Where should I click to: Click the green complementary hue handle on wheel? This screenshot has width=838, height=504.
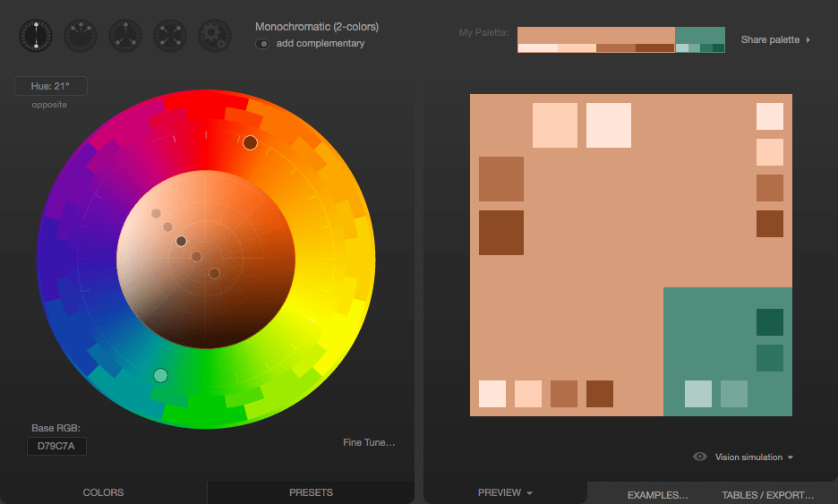pyautogui.click(x=161, y=375)
